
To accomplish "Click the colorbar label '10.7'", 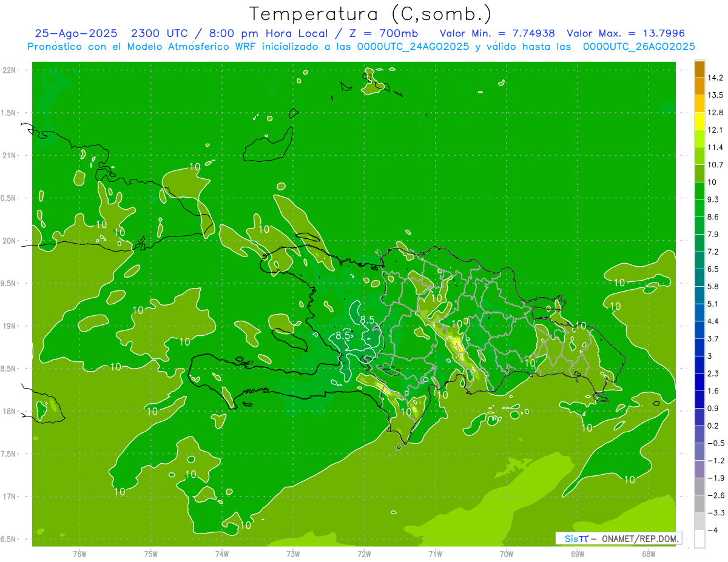I will pyautogui.click(x=715, y=165).
